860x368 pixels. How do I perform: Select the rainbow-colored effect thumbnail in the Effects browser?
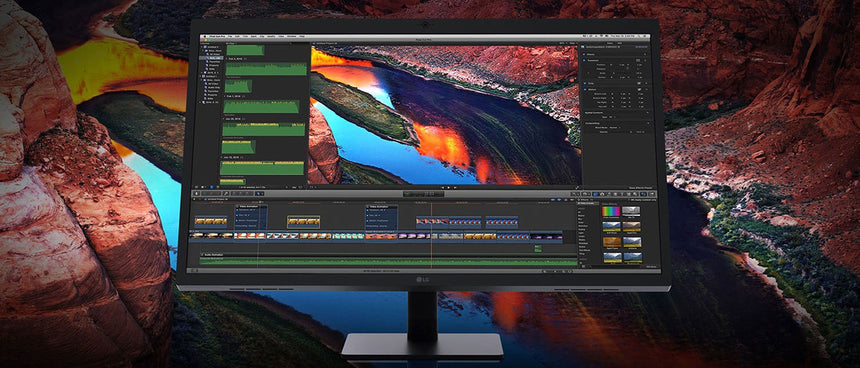[611, 211]
